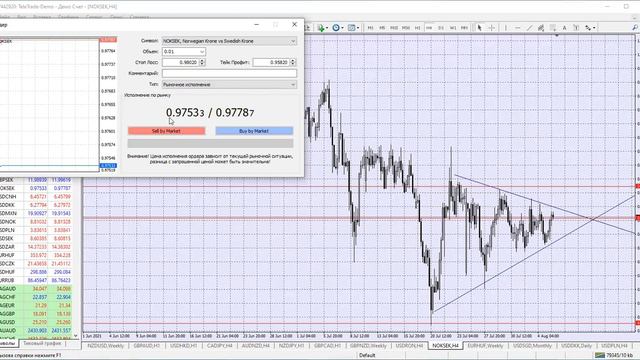Click into the Take Profit value field
640x360 pixels.
pyautogui.click(x=271, y=62)
